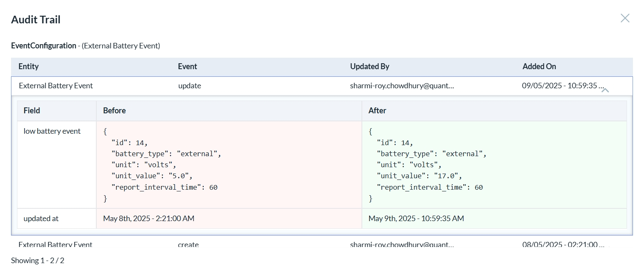Click updater email in update row

(x=402, y=86)
